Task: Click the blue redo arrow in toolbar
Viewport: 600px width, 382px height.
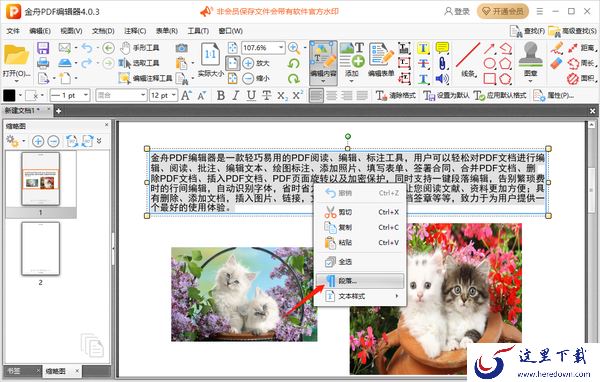Action: click(x=87, y=63)
